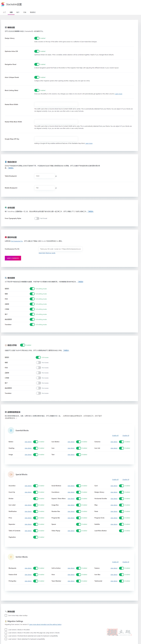Image resolution: width=141 pixels, height=644 pixels.
Task: Toggle the Accordion block switch
Action: (36, 486)
